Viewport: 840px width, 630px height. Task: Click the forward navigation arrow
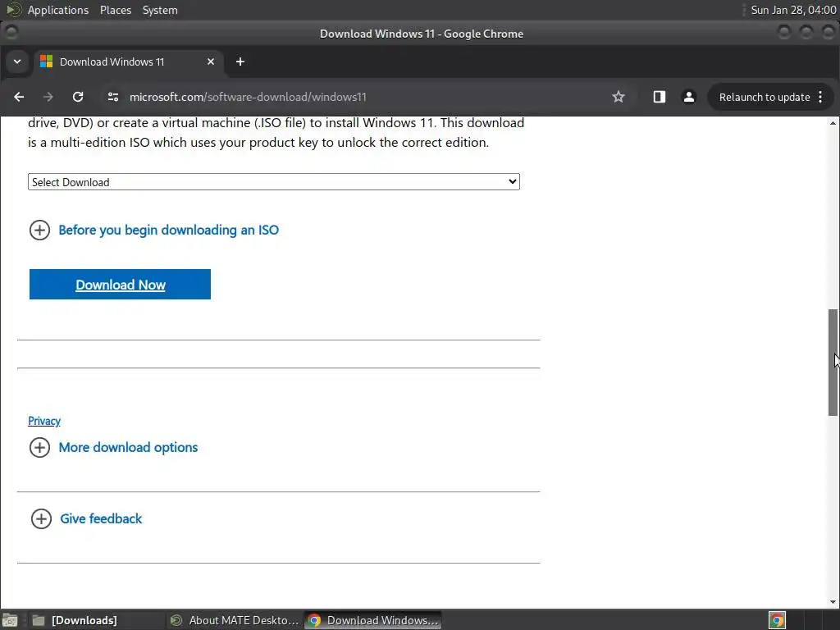coord(48,97)
